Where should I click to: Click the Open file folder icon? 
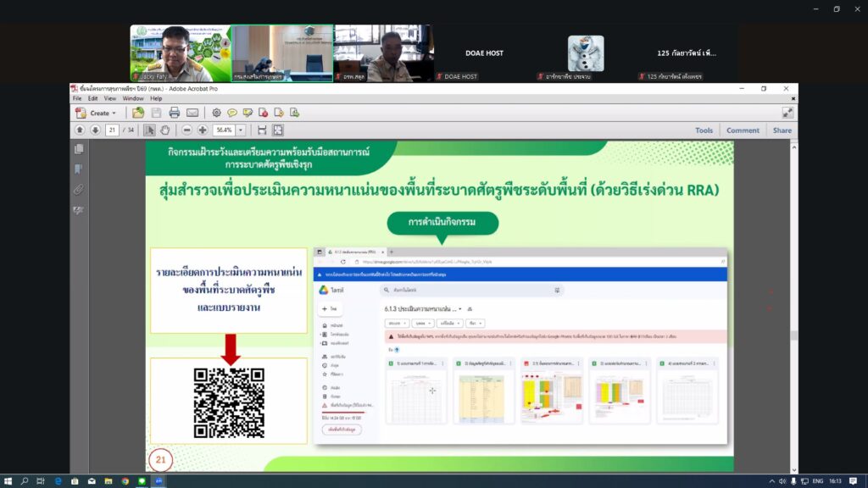coord(138,113)
